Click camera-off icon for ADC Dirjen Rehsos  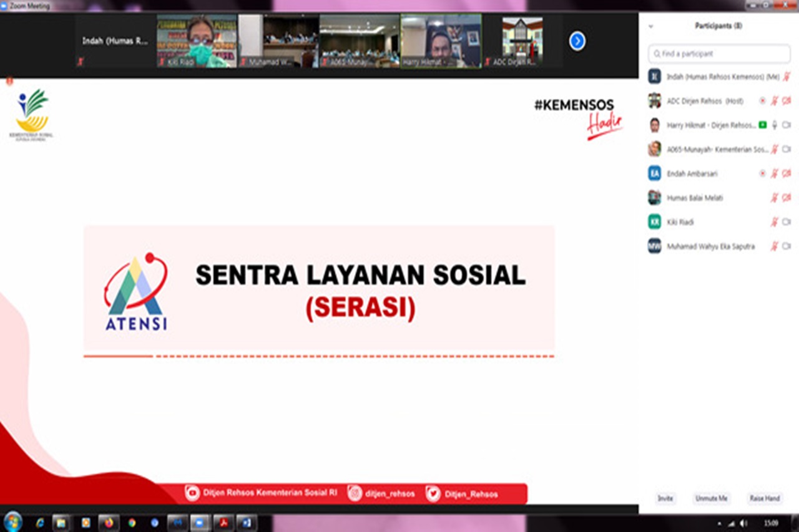pos(787,100)
